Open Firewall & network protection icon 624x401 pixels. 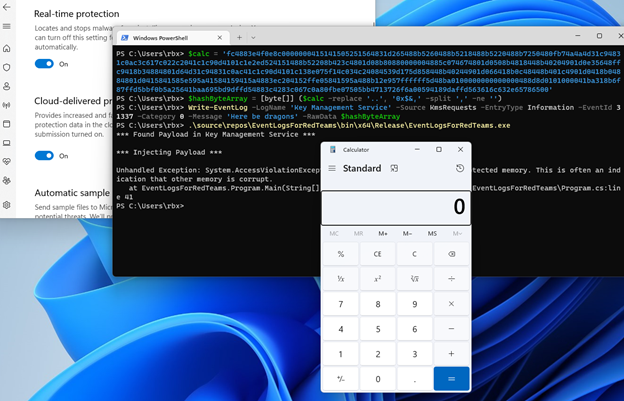click(x=7, y=104)
